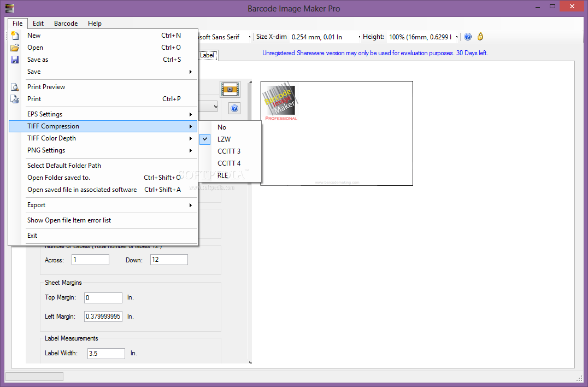This screenshot has width=588, height=387.
Task: Open the Help menu
Action: coord(95,24)
